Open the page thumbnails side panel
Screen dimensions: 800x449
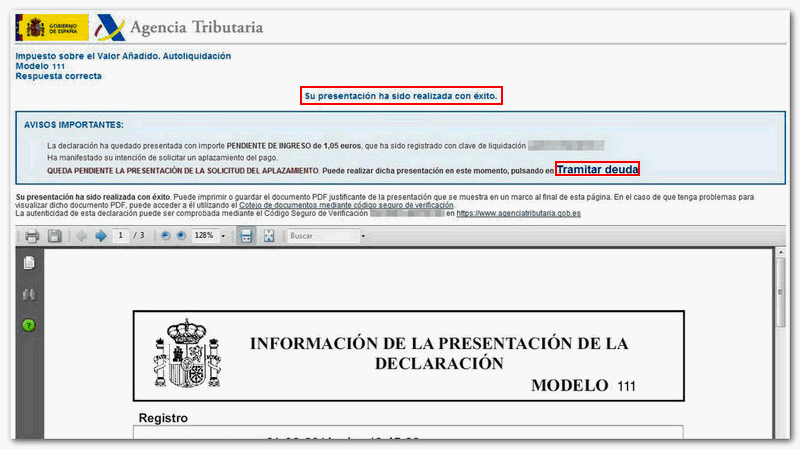29,263
